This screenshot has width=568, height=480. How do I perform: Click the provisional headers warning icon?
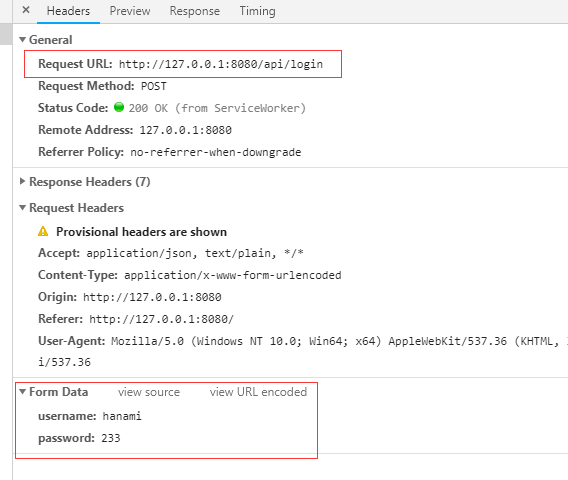click(x=43, y=231)
